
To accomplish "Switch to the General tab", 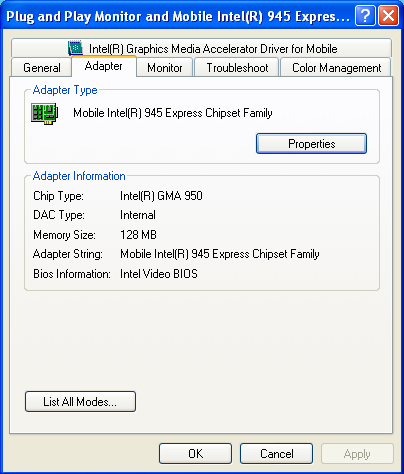I will coord(42,68).
